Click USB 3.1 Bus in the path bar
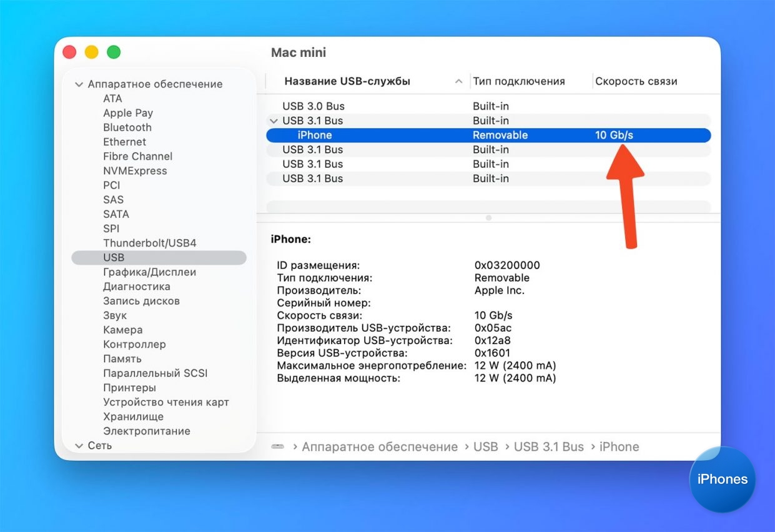775x532 pixels. pos(548,447)
